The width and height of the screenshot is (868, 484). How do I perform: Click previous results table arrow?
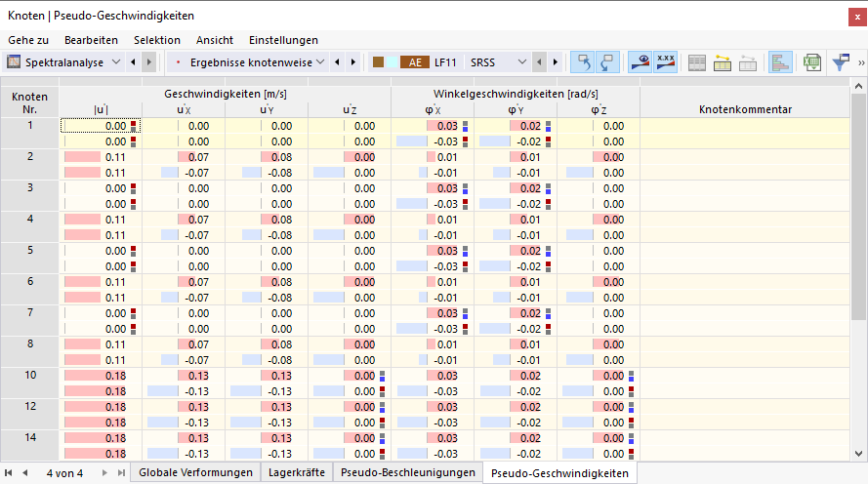337,61
